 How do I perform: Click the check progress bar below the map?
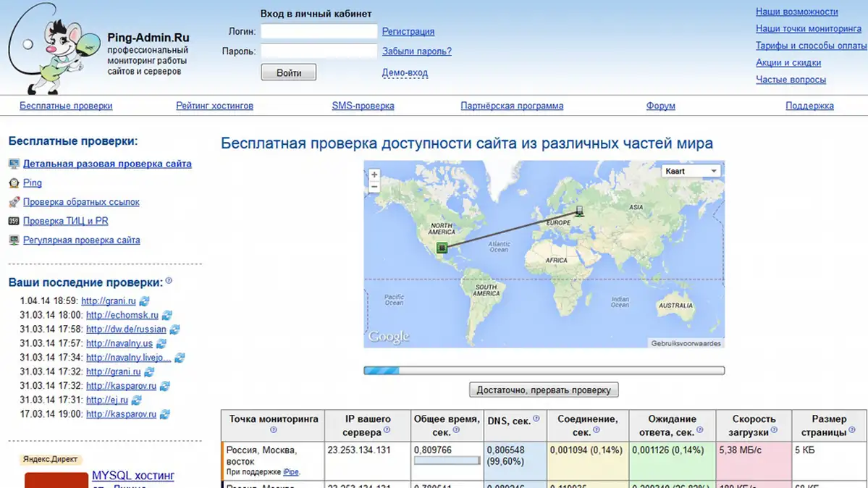(544, 371)
